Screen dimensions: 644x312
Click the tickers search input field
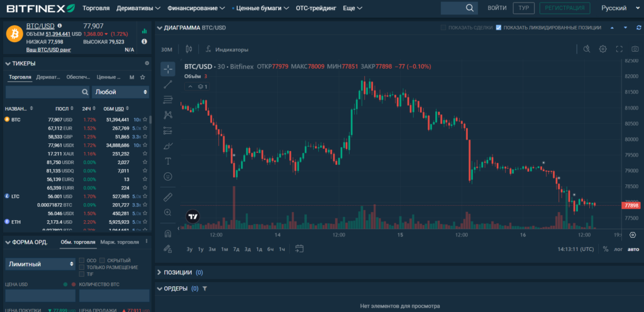[47, 92]
